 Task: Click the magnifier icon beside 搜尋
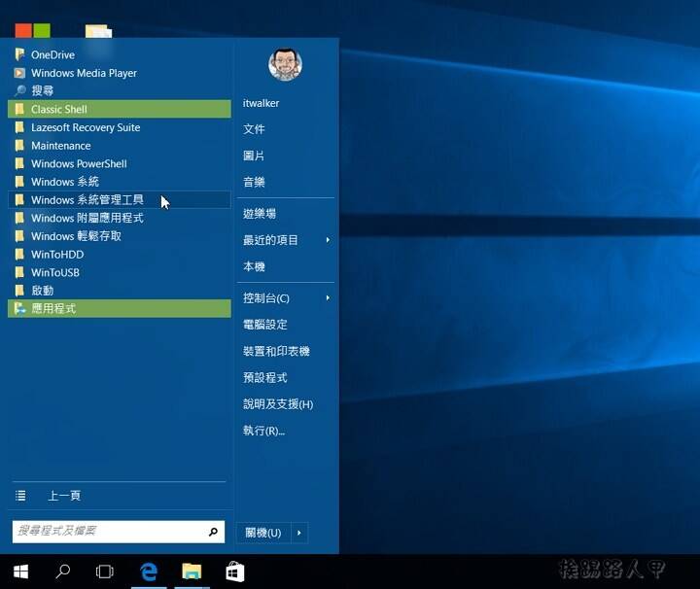(19, 90)
